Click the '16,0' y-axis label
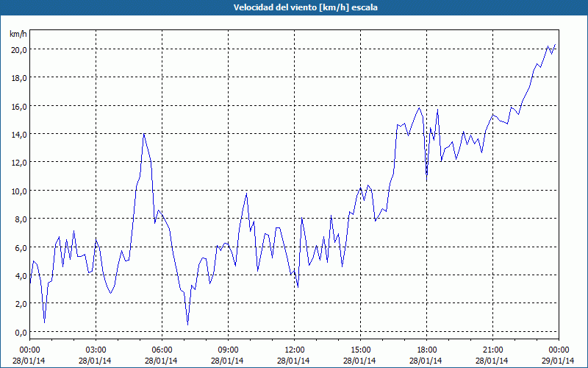588x368 pixels. (18, 106)
